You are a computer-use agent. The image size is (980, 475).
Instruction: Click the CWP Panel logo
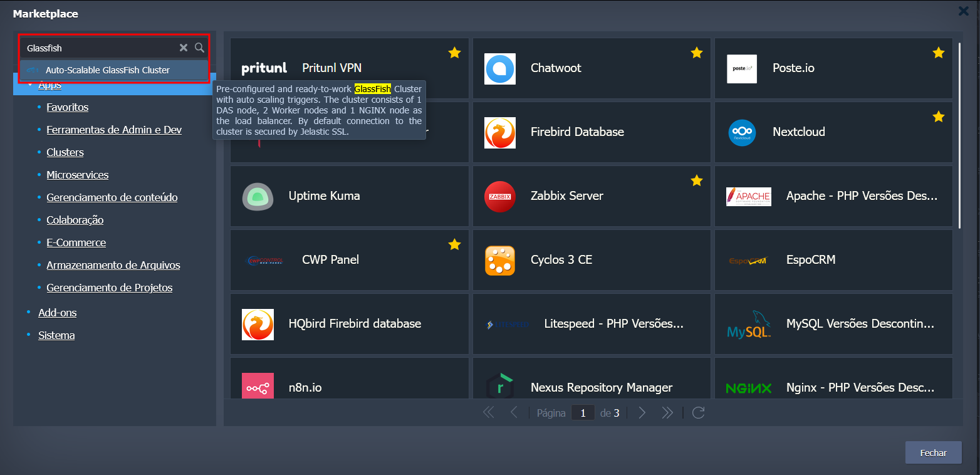tap(264, 260)
